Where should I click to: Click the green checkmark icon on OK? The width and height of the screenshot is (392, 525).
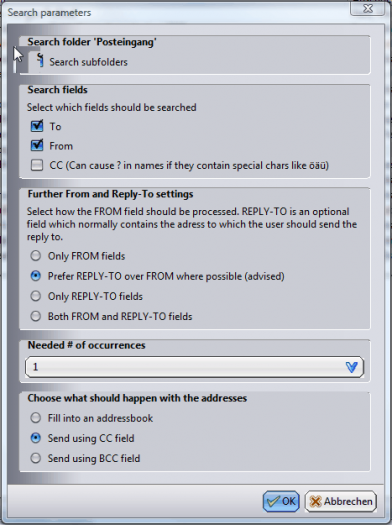click(273, 501)
